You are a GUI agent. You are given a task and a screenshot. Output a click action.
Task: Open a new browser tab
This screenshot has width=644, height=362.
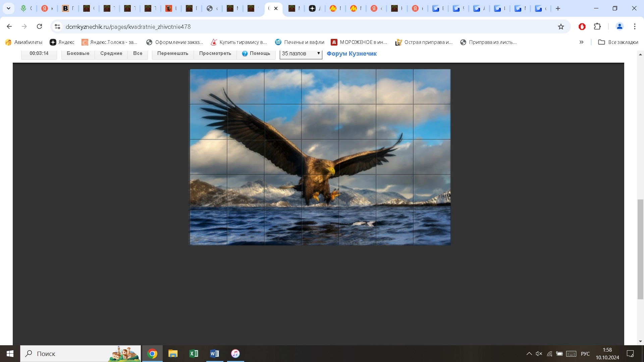pos(558,8)
